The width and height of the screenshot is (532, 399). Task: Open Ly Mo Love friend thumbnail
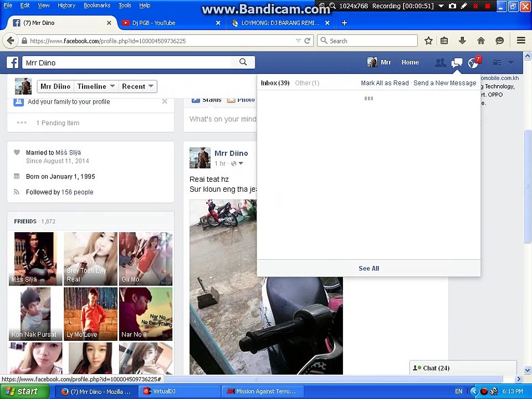tap(90, 314)
